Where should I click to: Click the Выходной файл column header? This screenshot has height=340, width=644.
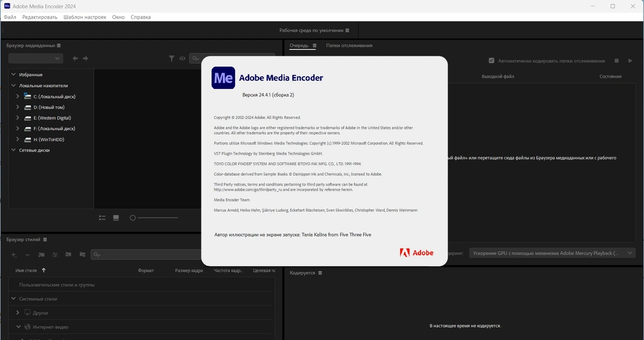(498, 76)
